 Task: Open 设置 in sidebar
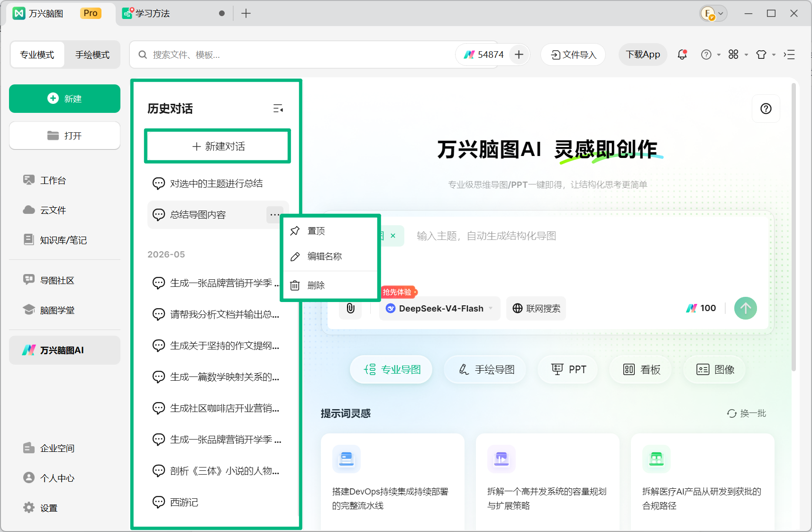click(64, 508)
